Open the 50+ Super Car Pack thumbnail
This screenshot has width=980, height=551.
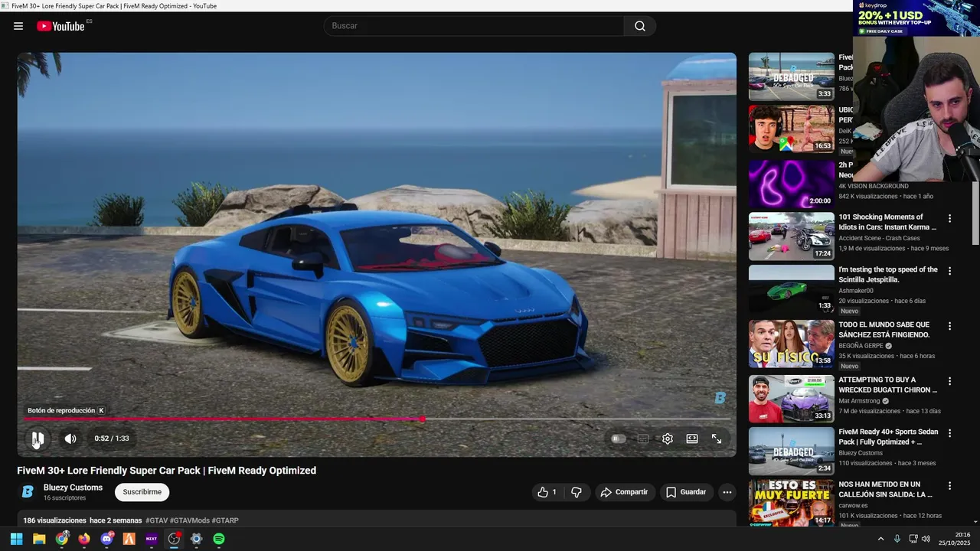click(791, 77)
